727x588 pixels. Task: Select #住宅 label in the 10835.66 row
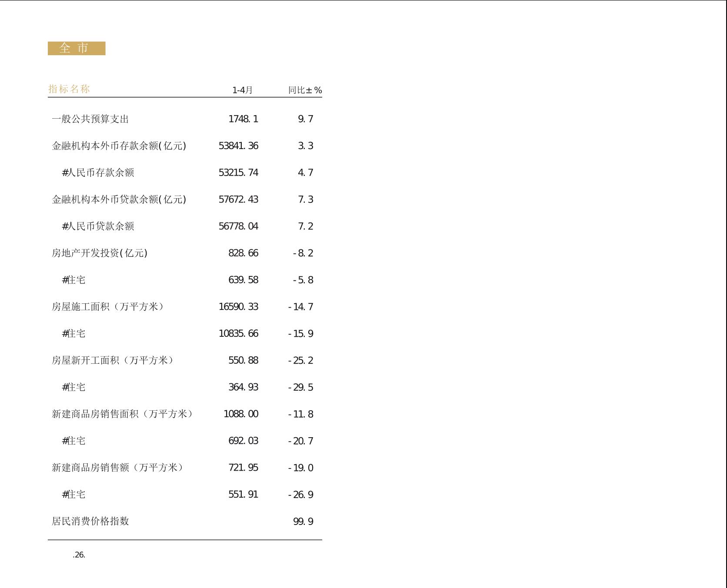tap(73, 334)
